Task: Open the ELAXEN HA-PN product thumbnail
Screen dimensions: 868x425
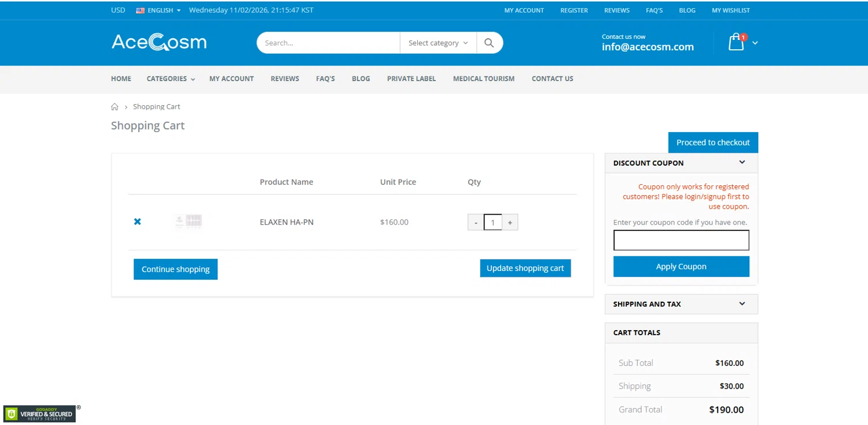Action: point(188,221)
